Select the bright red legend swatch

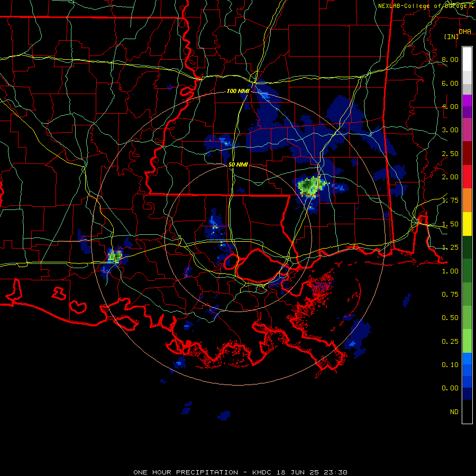tap(467, 177)
